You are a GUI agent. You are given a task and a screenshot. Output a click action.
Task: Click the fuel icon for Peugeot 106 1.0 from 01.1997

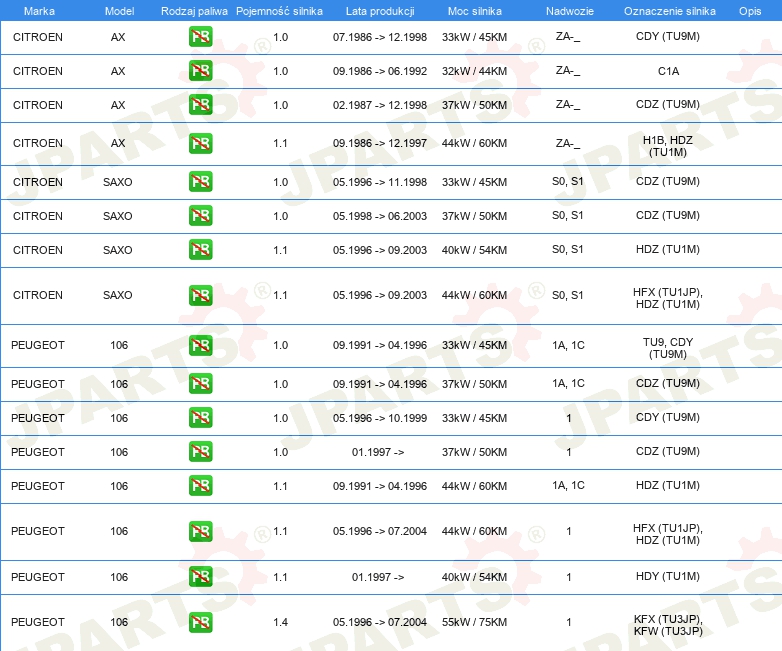(x=200, y=451)
